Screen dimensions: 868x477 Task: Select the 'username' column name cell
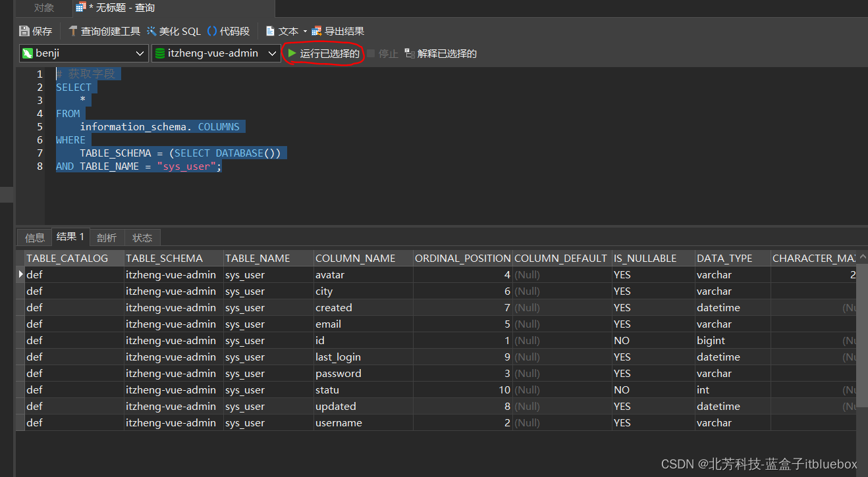click(364, 422)
